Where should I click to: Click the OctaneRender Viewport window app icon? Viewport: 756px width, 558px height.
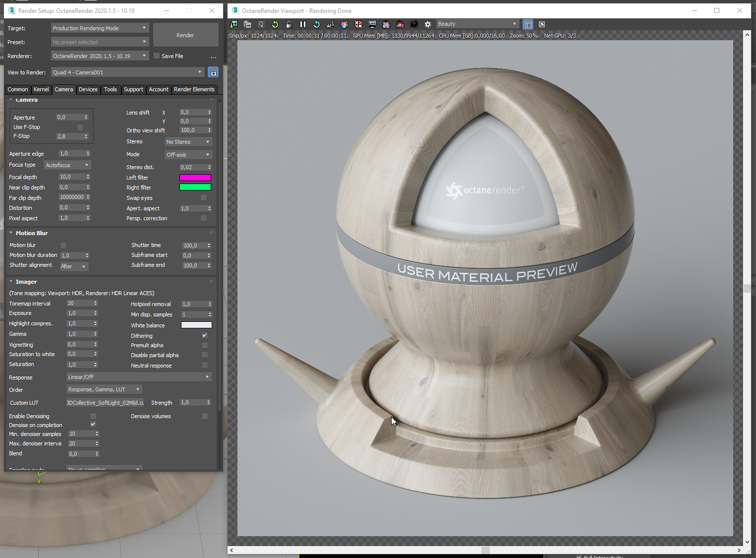click(235, 10)
